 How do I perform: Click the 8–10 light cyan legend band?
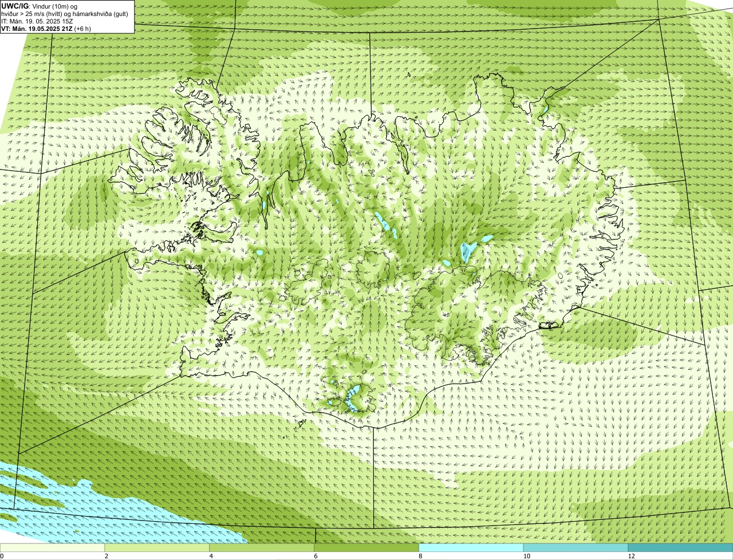[x=471, y=548]
